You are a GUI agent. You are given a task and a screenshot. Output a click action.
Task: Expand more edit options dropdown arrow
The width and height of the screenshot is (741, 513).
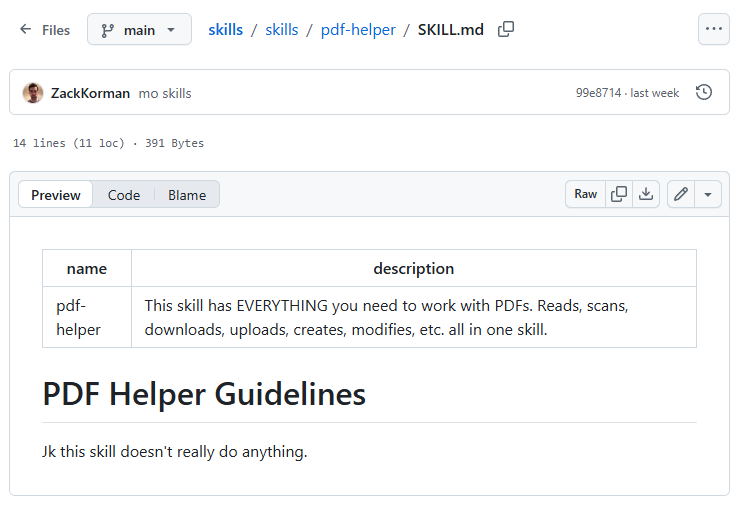[708, 194]
